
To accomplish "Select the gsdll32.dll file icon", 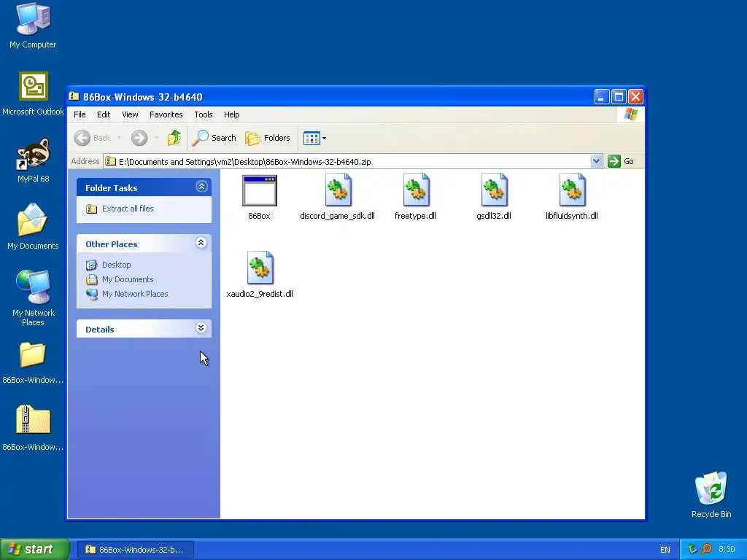I will [x=494, y=190].
